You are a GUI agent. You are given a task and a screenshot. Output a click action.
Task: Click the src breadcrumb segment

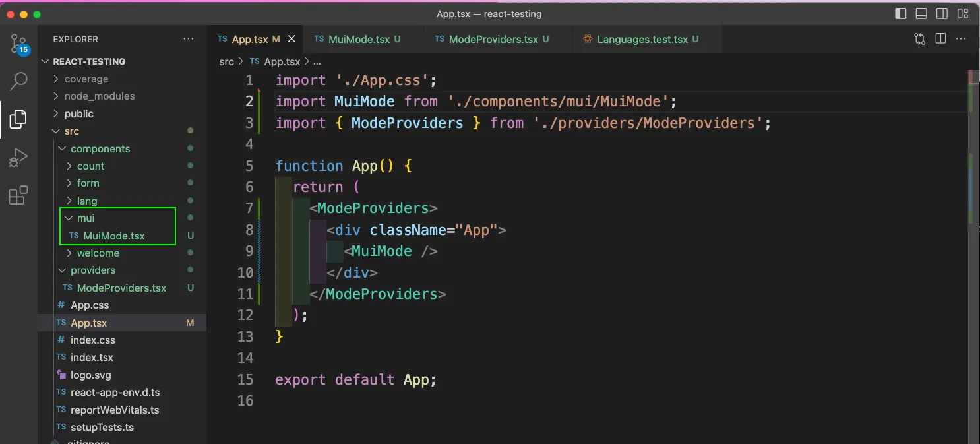coord(226,61)
